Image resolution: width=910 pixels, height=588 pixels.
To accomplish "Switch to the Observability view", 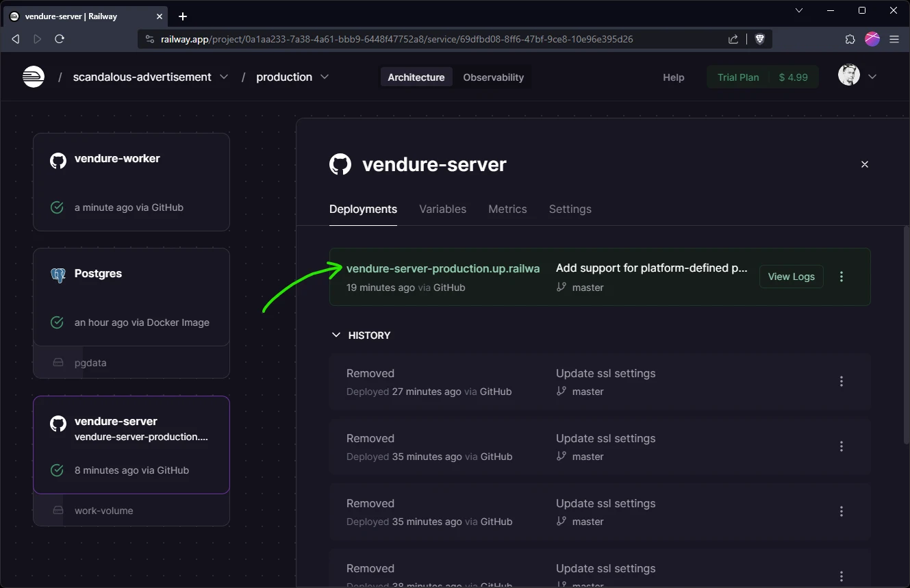I will click(x=493, y=77).
